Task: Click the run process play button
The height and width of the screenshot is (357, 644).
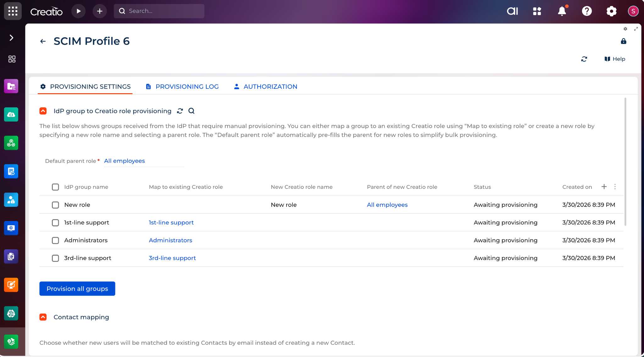Action: pos(78,11)
